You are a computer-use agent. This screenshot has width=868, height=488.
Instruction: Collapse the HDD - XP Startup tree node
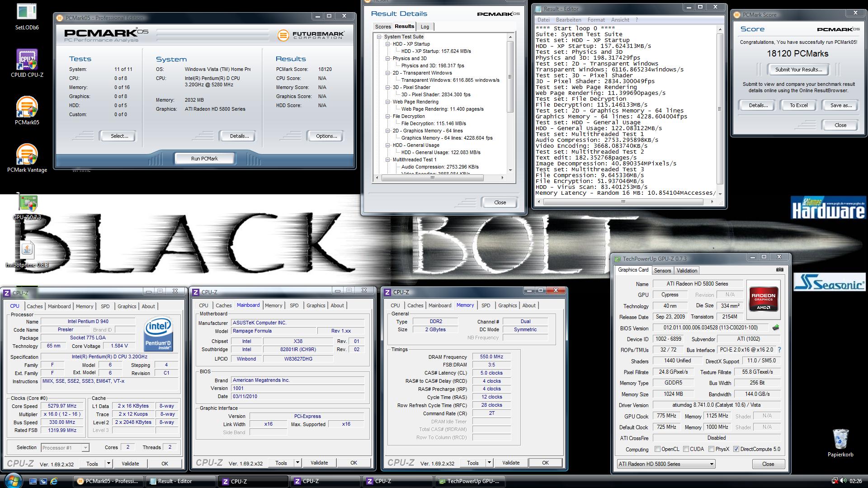388,44
